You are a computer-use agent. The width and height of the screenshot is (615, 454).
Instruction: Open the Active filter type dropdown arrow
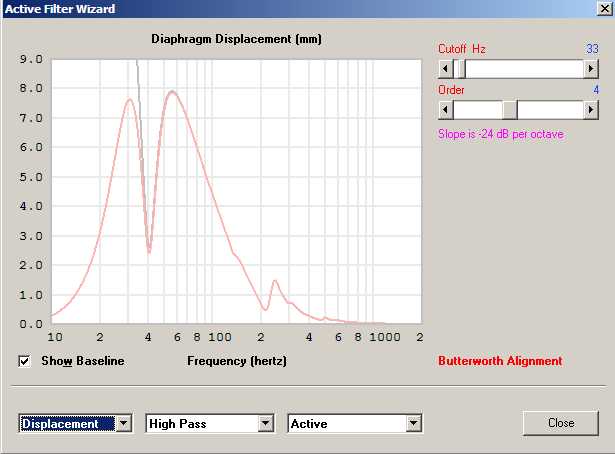tap(413, 423)
